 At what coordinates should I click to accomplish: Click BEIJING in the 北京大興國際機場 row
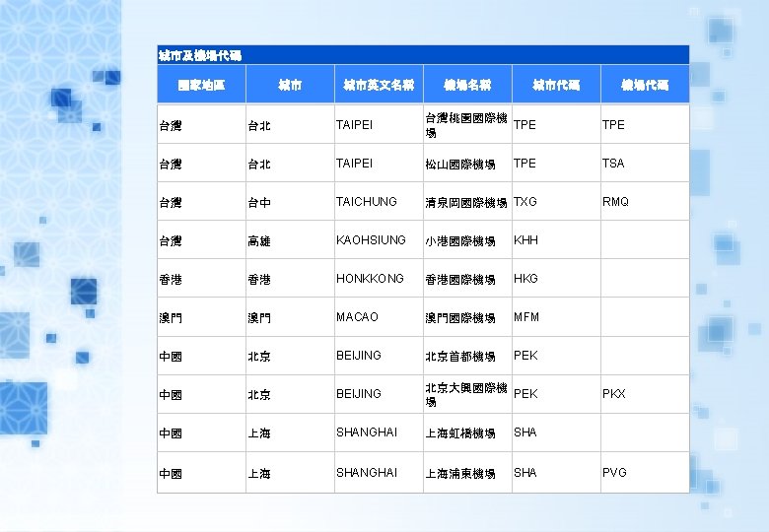point(359,394)
